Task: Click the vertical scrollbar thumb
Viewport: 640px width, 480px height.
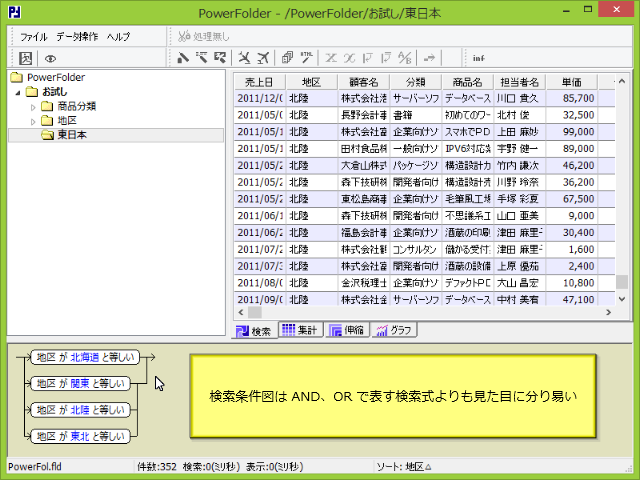Action: point(622,282)
